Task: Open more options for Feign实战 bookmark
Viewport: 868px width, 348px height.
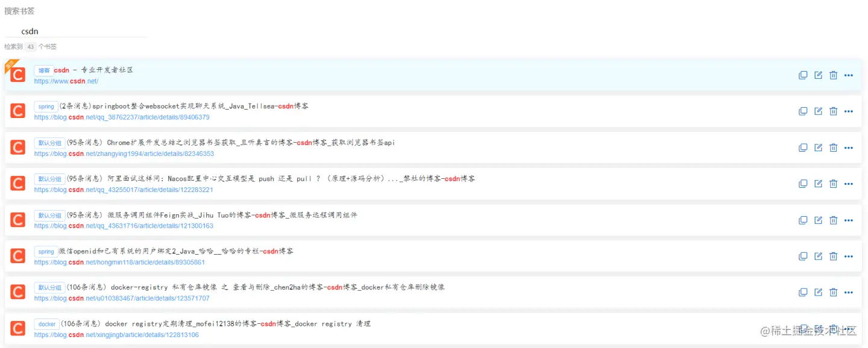Action: 849,220
